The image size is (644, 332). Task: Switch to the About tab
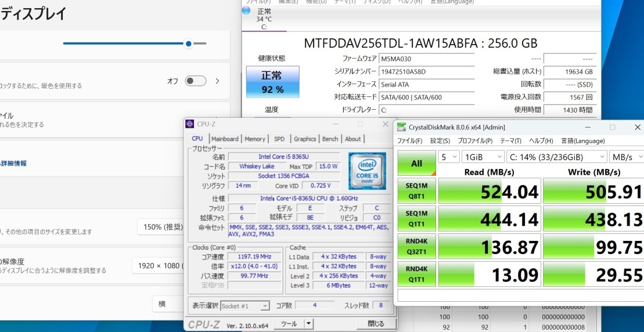click(353, 139)
